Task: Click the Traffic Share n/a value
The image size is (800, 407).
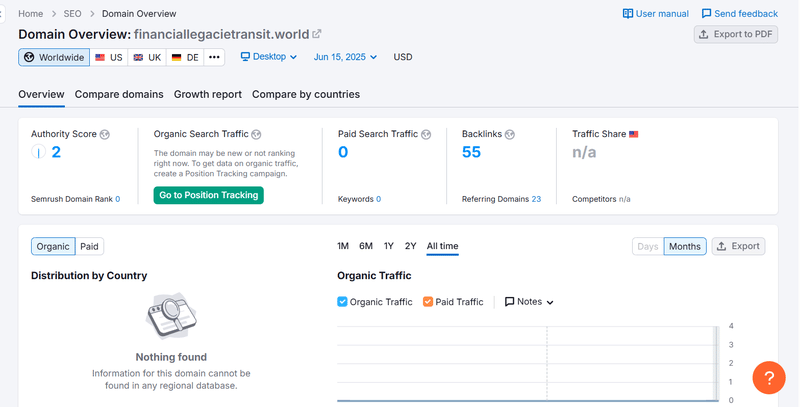Action: 584,152
